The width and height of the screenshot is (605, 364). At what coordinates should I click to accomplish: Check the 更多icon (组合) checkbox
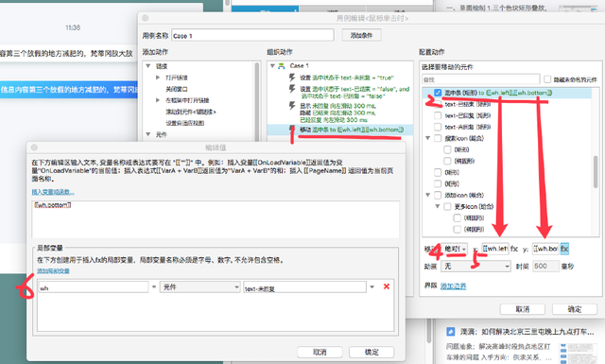447,206
